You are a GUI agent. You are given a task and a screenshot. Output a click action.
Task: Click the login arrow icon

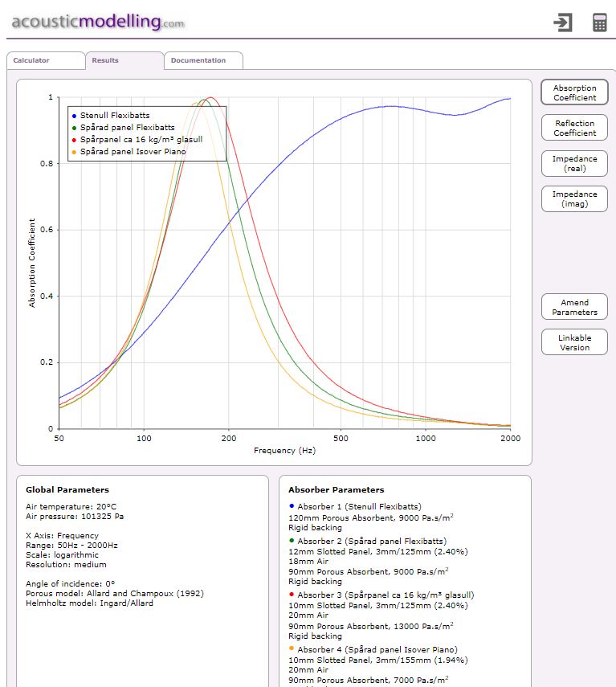(x=563, y=22)
